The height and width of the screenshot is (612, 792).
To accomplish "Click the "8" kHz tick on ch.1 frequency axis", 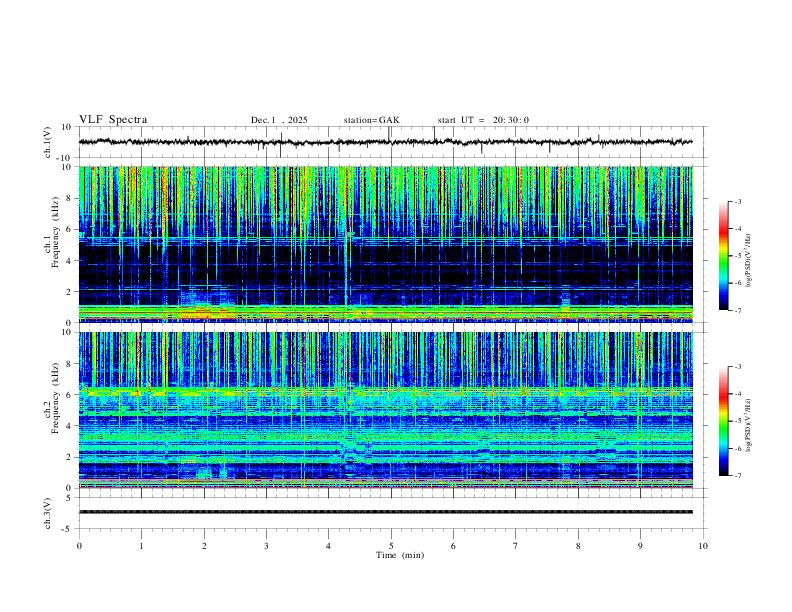I will point(69,198).
